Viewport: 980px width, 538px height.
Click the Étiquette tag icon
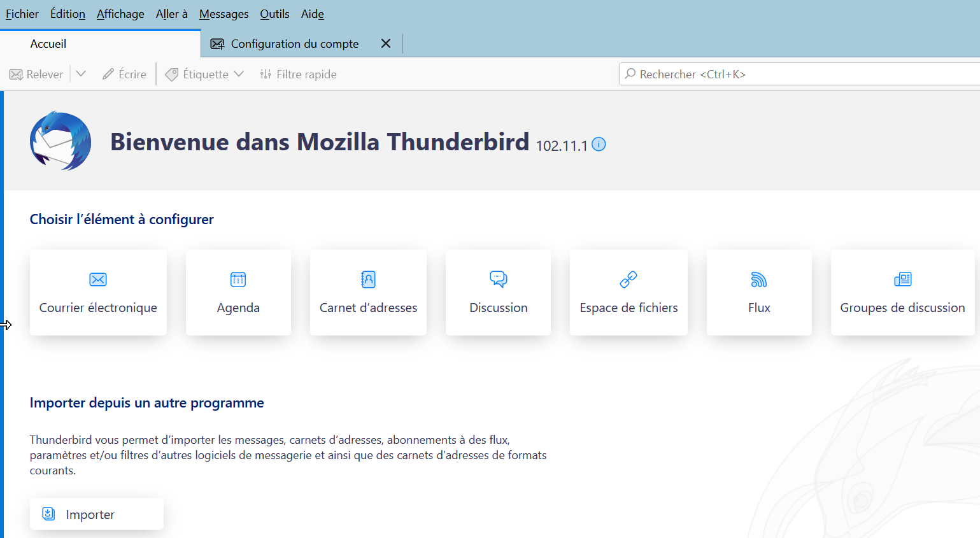click(171, 74)
